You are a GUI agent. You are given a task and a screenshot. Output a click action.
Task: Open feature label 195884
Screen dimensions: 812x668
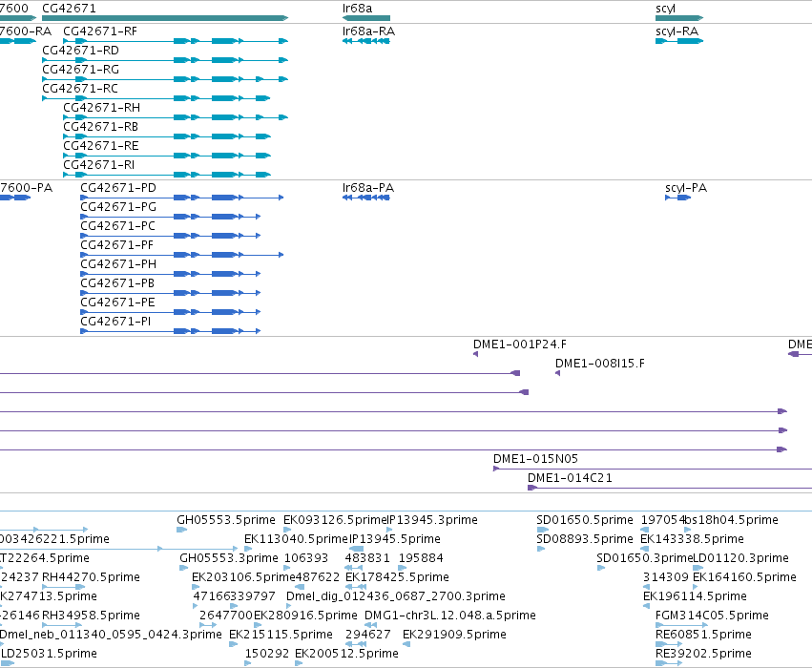[421, 558]
